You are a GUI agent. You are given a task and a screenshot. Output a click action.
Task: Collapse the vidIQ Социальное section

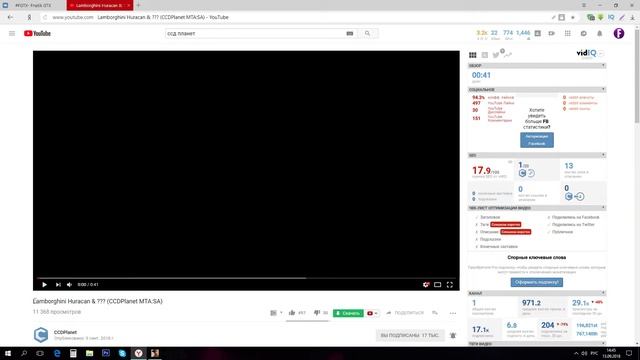coord(603,89)
